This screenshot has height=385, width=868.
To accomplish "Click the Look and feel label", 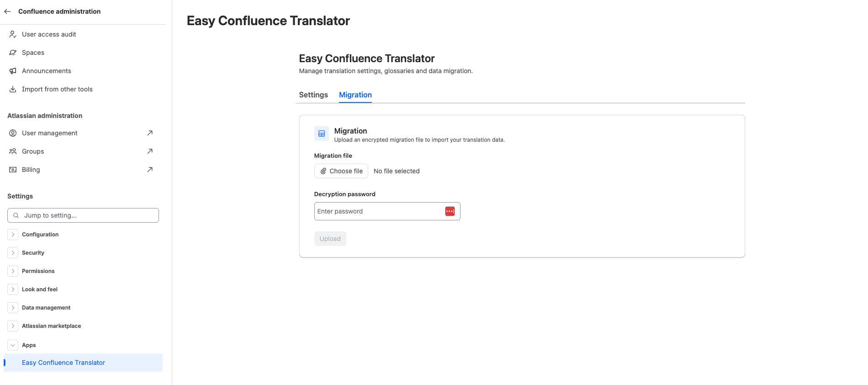I will coord(40,289).
